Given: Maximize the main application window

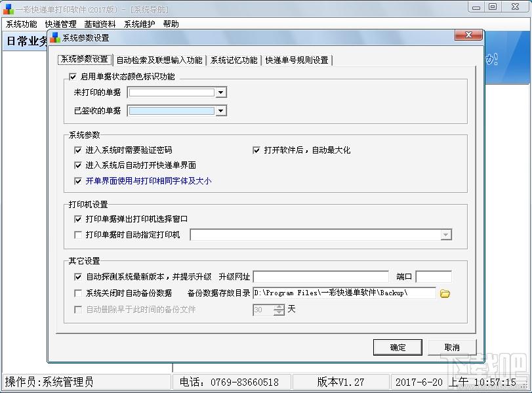Looking at the screenshot, I should (x=493, y=7).
